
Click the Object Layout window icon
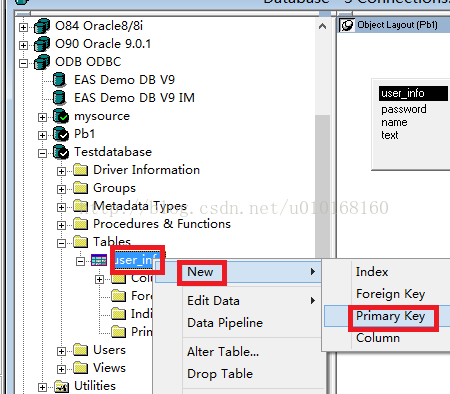(347, 25)
